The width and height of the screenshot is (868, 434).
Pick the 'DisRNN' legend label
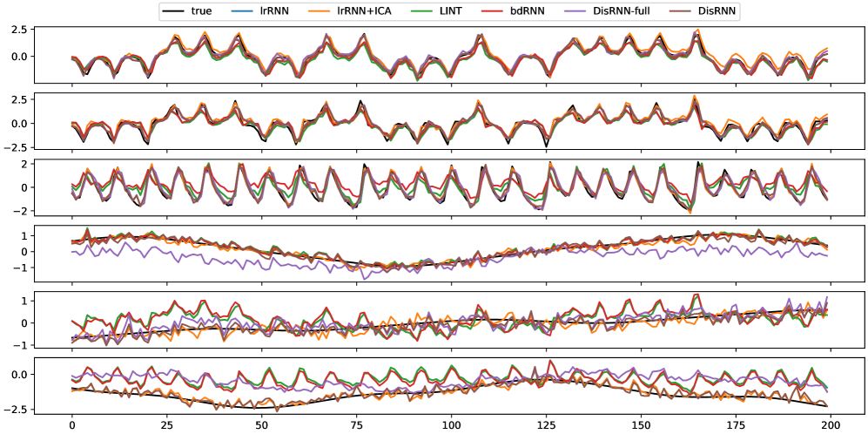point(716,11)
